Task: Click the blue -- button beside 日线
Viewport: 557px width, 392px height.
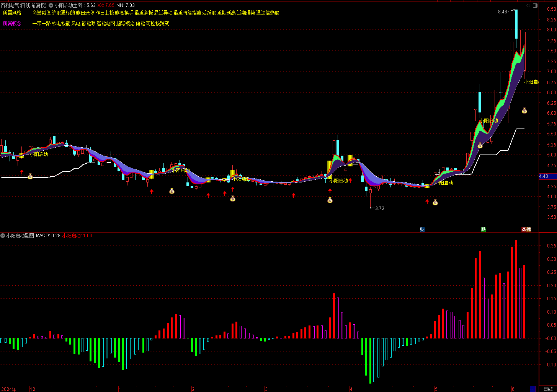Action: 532,389
